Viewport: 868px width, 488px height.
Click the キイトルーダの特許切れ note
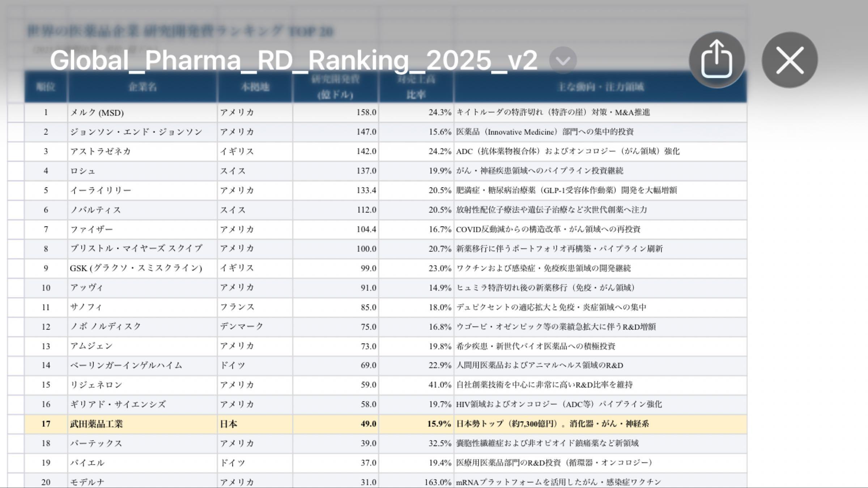[600, 112]
